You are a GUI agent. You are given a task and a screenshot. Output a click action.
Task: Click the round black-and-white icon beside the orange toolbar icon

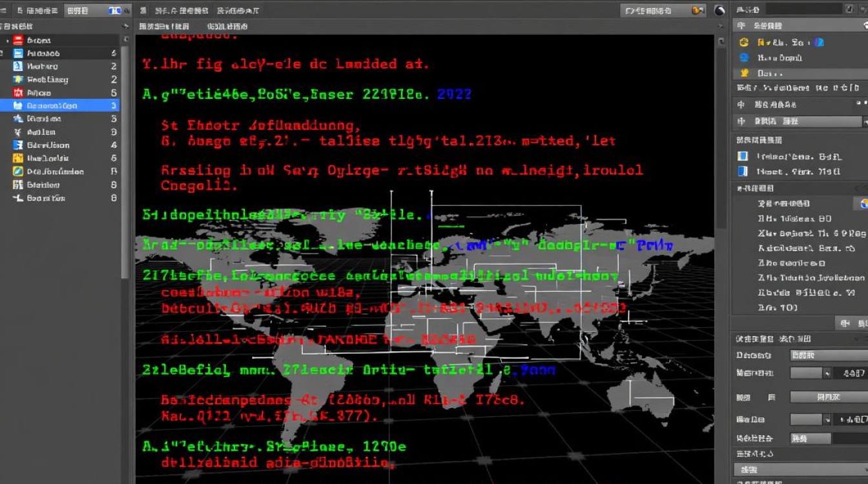719,10
